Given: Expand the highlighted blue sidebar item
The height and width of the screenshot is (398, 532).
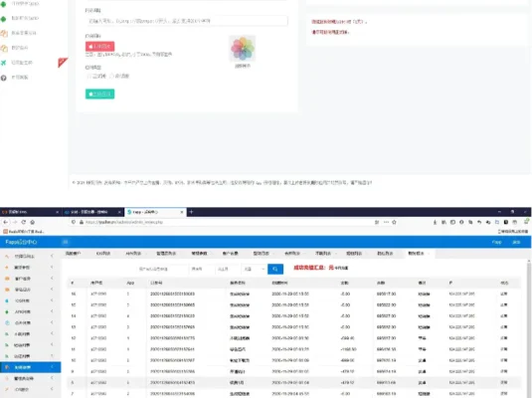Looking at the screenshot, I should (x=30, y=367).
